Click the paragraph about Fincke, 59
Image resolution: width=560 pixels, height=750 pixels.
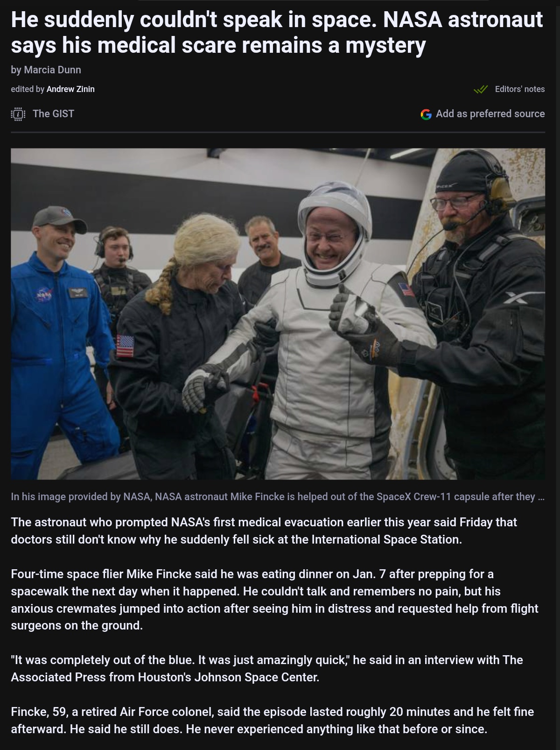coord(272,720)
